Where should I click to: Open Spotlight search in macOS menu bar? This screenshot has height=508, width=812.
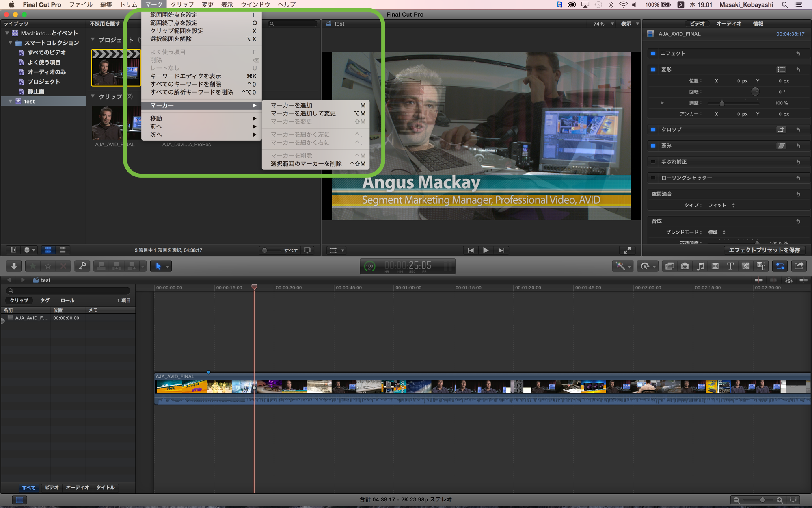785,4
